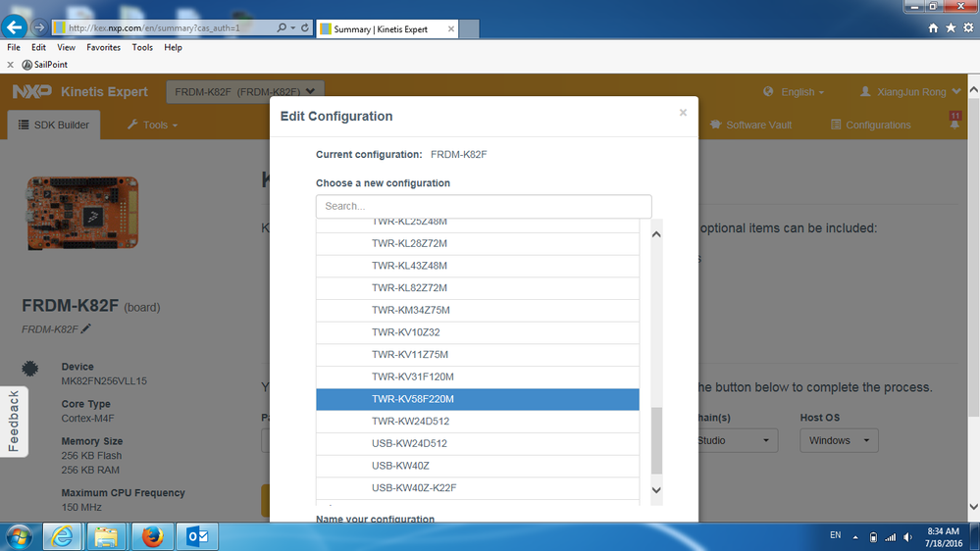Open the Host OS Windows dropdown
Viewport: 980px width, 551px height.
coord(839,440)
